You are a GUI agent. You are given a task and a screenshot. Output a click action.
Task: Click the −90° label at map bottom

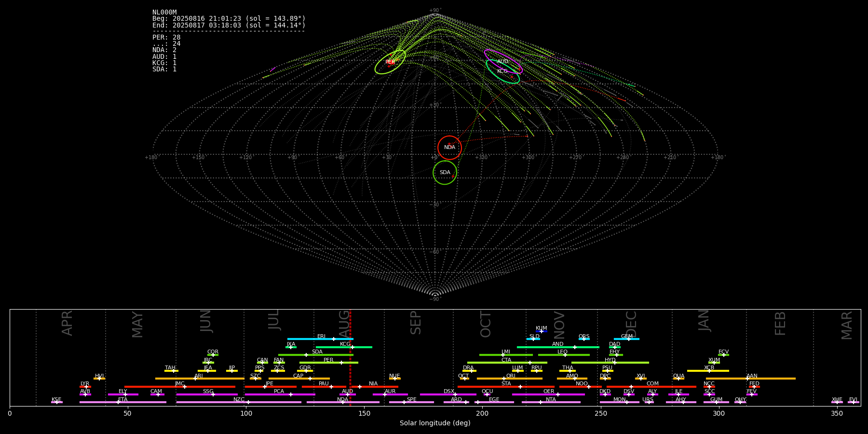[x=435, y=299]
